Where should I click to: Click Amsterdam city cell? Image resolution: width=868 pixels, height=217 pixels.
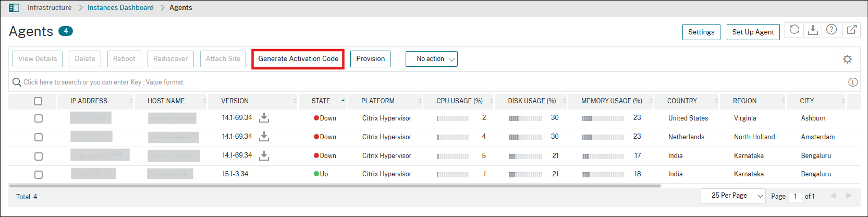[x=818, y=137]
